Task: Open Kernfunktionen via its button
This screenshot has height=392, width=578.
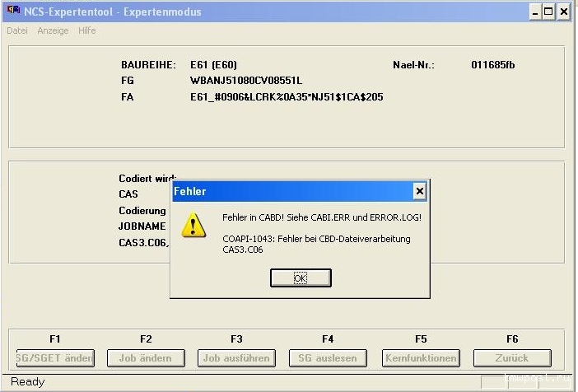Action: [421, 358]
